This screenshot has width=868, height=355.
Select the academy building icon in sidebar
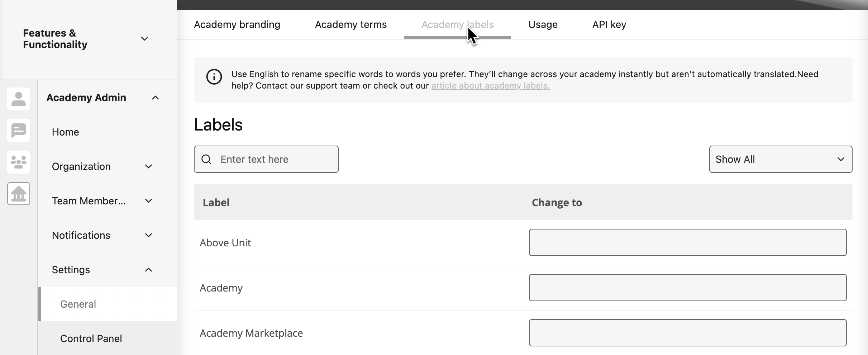point(18,194)
